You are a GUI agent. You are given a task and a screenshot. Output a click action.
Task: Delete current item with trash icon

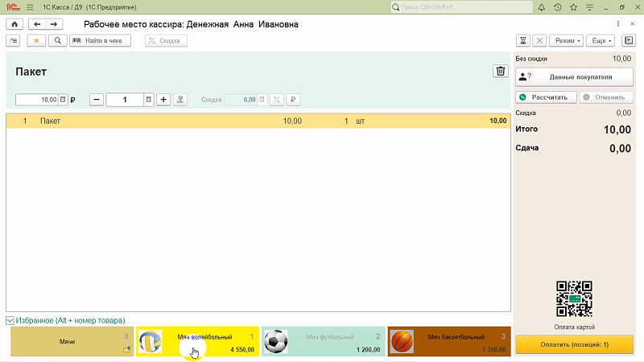(501, 71)
